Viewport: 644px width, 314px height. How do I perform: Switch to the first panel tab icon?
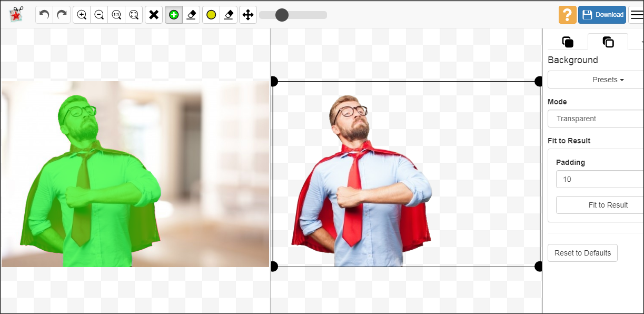568,42
